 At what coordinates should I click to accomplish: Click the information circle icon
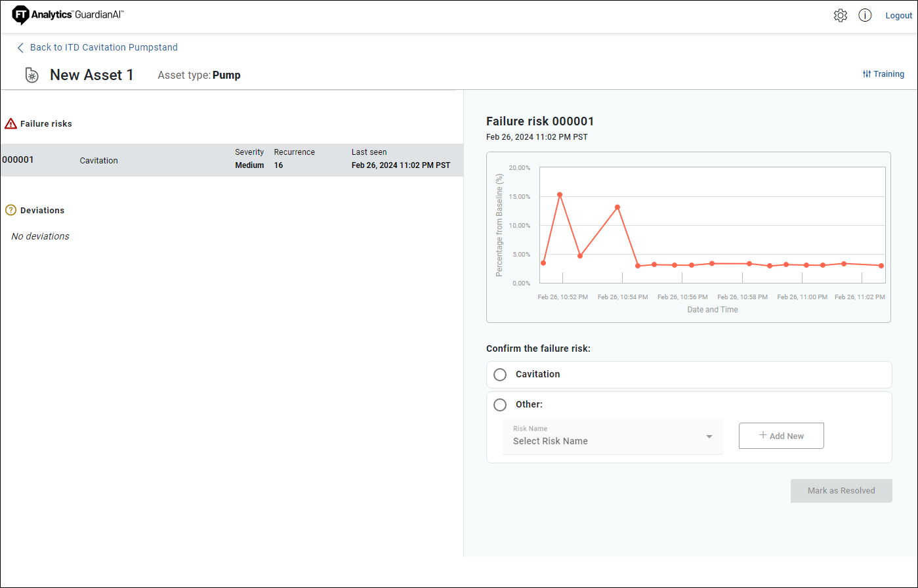point(865,16)
